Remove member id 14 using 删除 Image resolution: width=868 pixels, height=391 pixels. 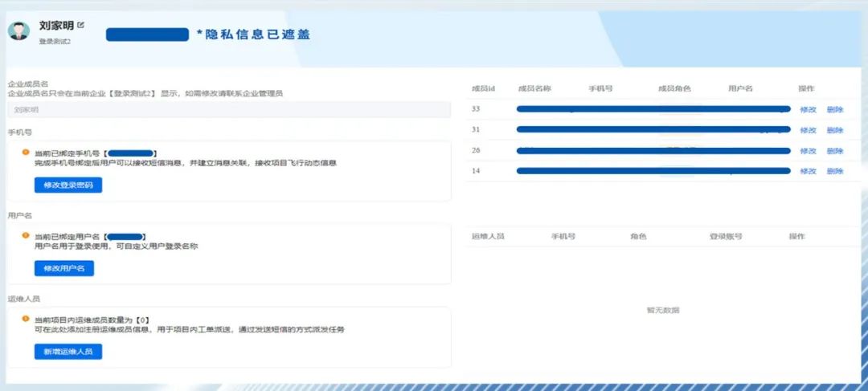[834, 171]
